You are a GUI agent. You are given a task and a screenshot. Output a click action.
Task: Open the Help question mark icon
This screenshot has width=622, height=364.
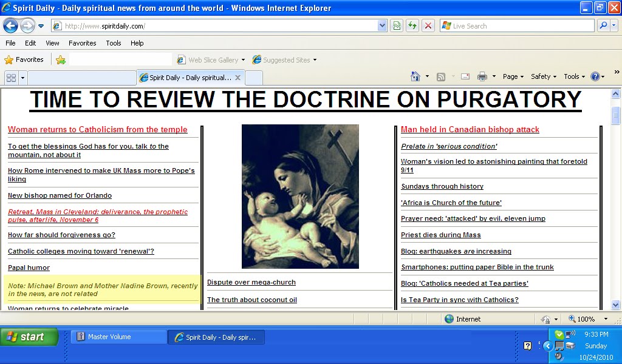coord(595,76)
